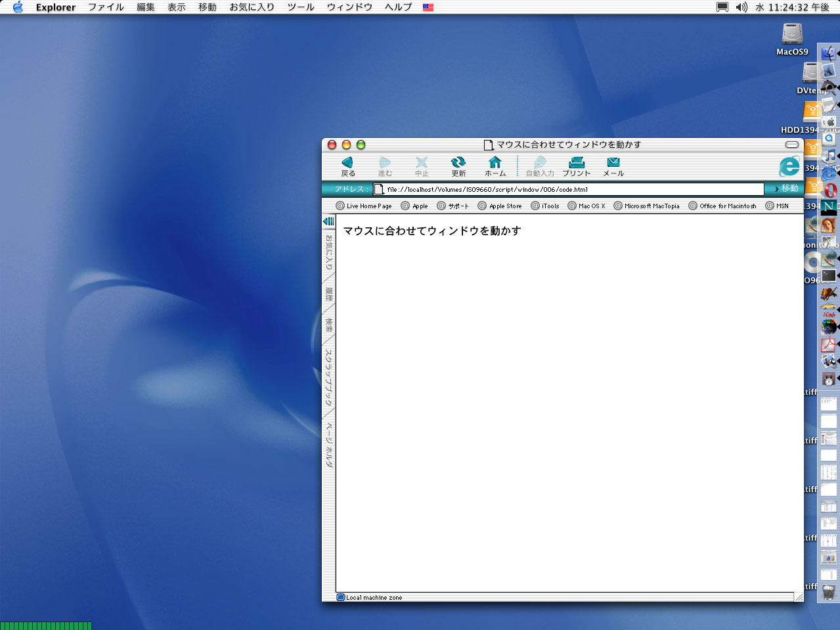Open the MSN favorites link
The image size is (840, 630).
pyautogui.click(x=777, y=206)
